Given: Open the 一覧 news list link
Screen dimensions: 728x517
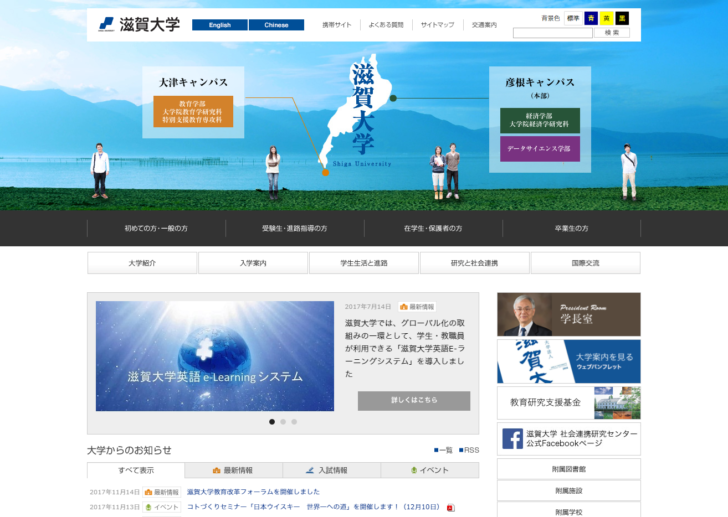Looking at the screenshot, I should [443, 450].
